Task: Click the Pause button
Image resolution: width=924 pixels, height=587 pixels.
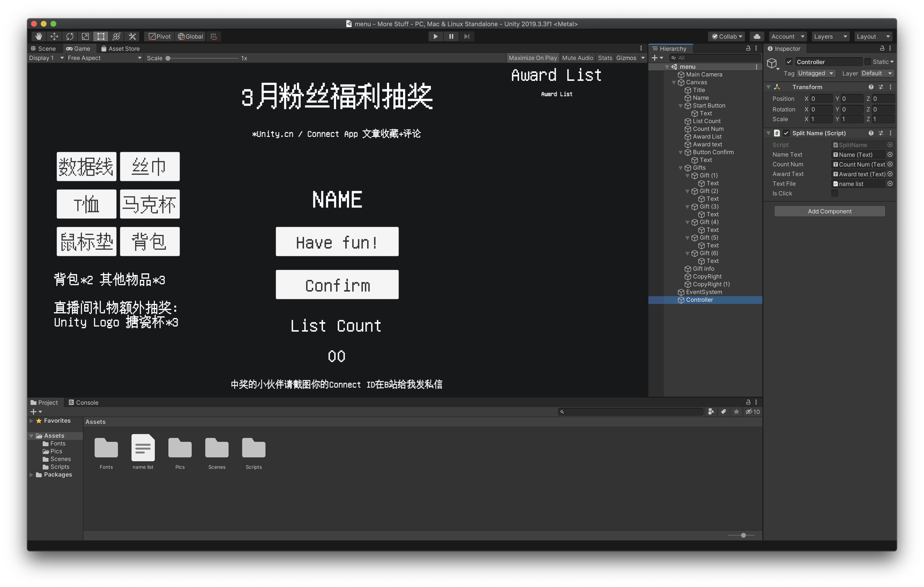Action: [x=451, y=36]
